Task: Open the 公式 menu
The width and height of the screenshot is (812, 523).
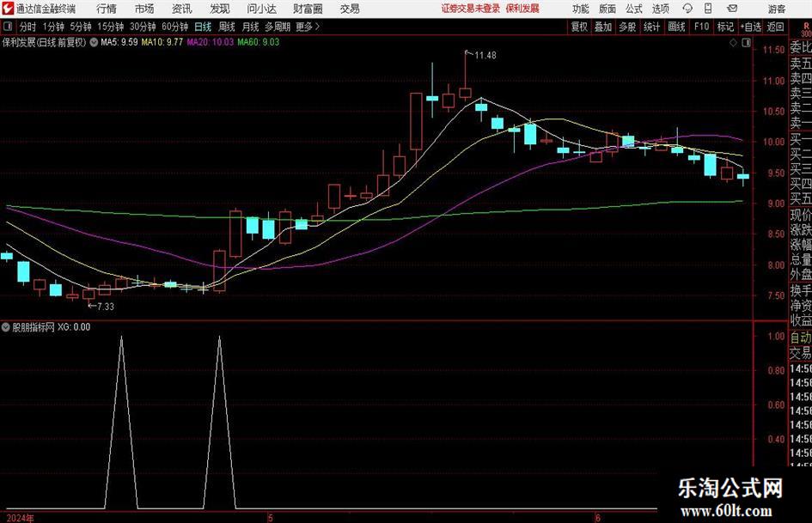Action: pyautogui.click(x=634, y=9)
